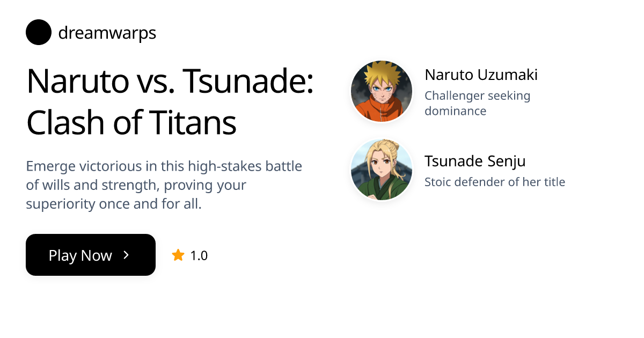644x338 pixels.
Task: Select the dreamwarps site name text
Action: pyautogui.click(x=106, y=32)
